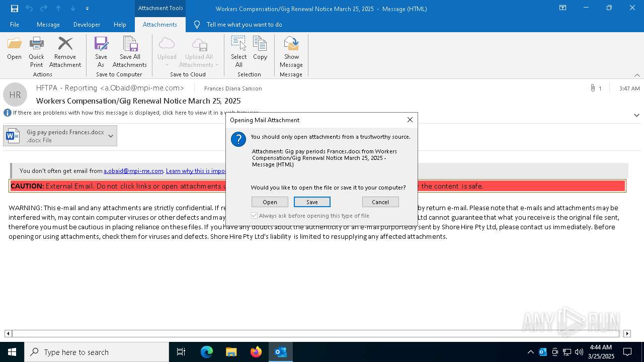Viewport: 644px width, 362px height.
Task: Click the paperclip attachment count icon
Action: pyautogui.click(x=593, y=88)
